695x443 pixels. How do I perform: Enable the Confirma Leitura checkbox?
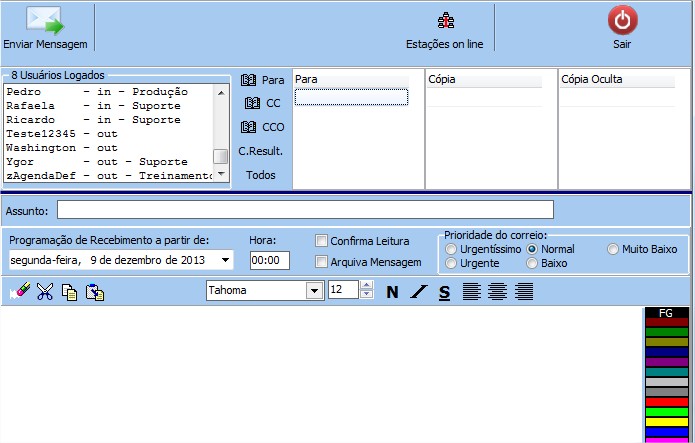pos(322,240)
